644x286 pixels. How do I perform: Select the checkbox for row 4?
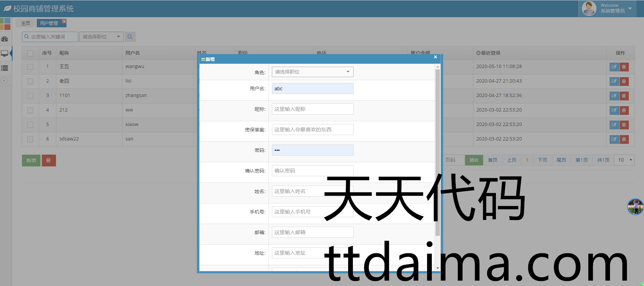coord(30,110)
